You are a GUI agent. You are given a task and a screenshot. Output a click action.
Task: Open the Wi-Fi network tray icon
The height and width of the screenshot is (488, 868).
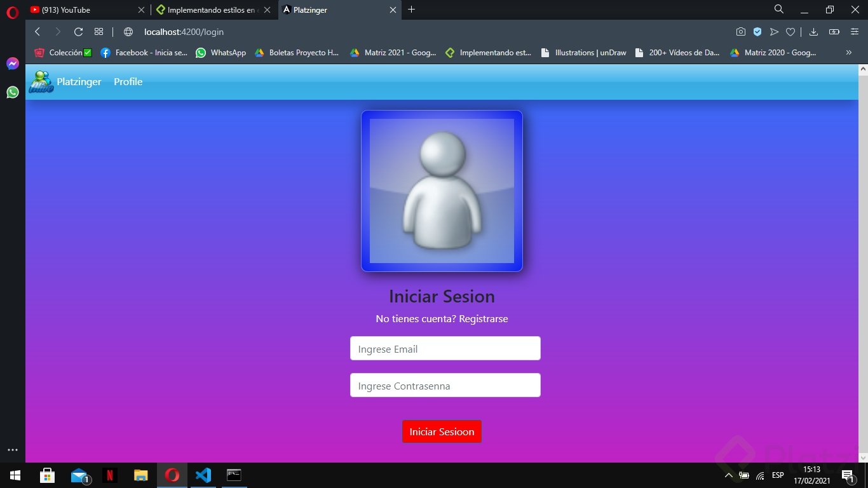pyautogui.click(x=760, y=475)
